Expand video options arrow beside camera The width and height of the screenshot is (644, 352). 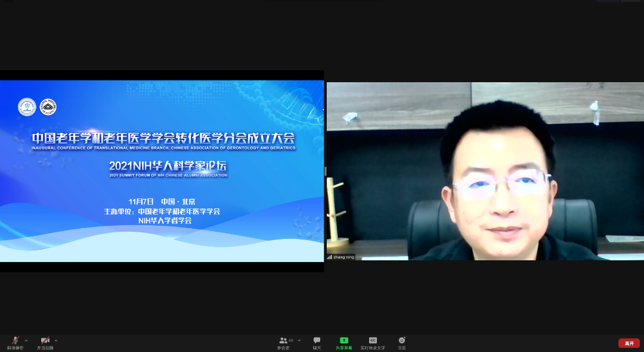[x=56, y=341]
